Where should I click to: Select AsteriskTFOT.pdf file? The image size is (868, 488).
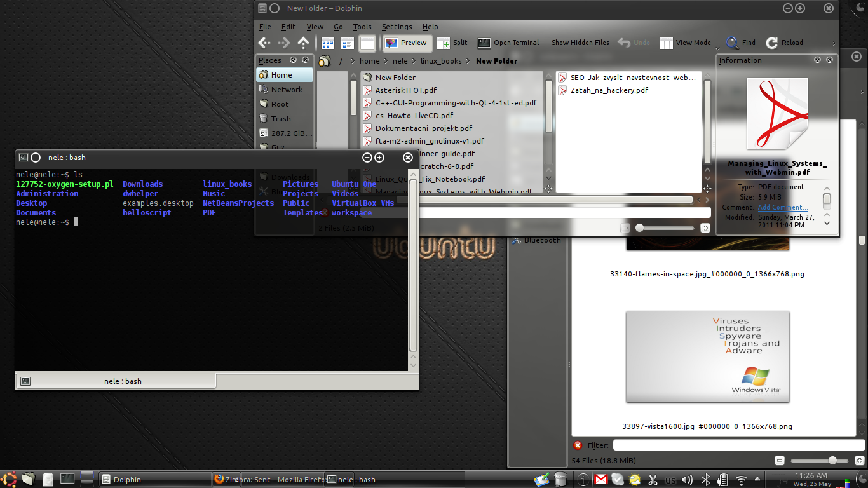click(x=400, y=90)
